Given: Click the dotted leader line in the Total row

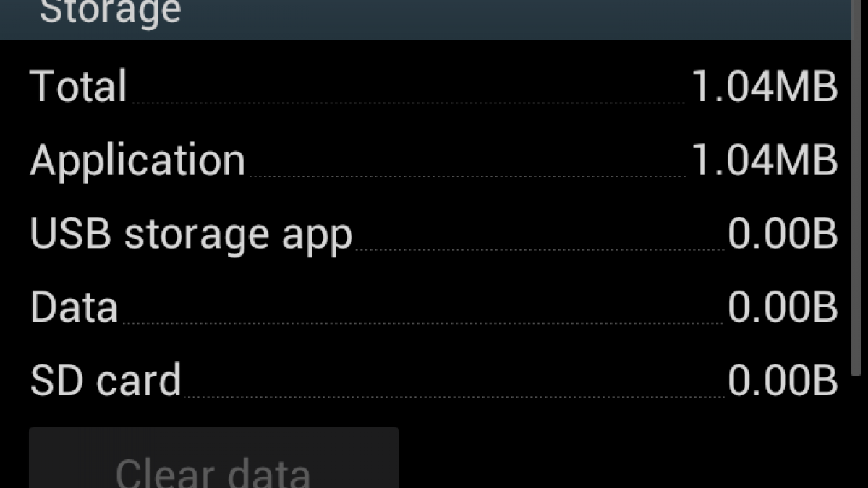Looking at the screenshot, I should tap(409, 103).
